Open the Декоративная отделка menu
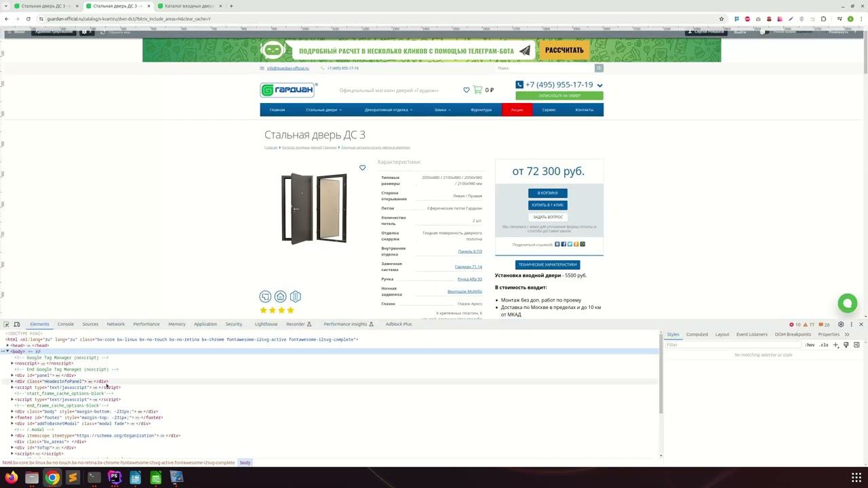This screenshot has width=868, height=488. tap(389, 110)
